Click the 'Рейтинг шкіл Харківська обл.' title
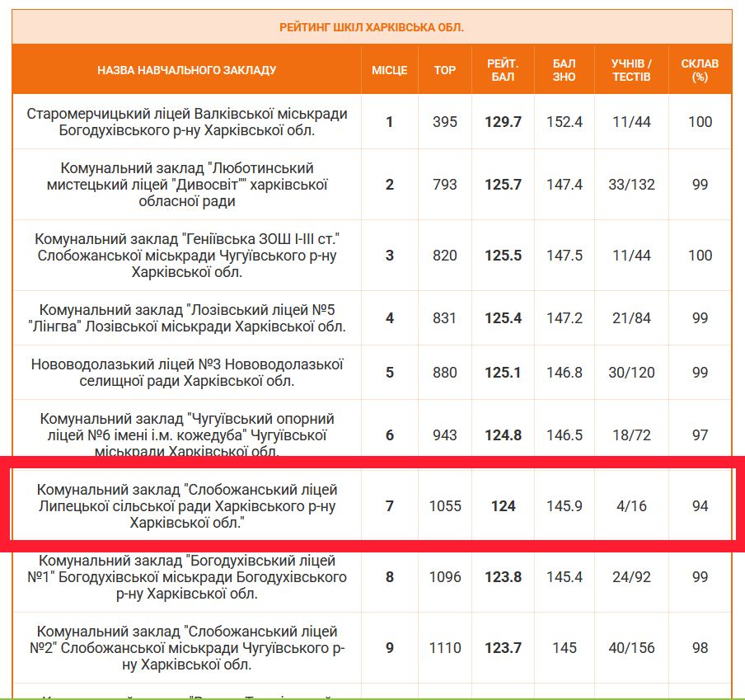The height and width of the screenshot is (700, 745). [x=372, y=27]
